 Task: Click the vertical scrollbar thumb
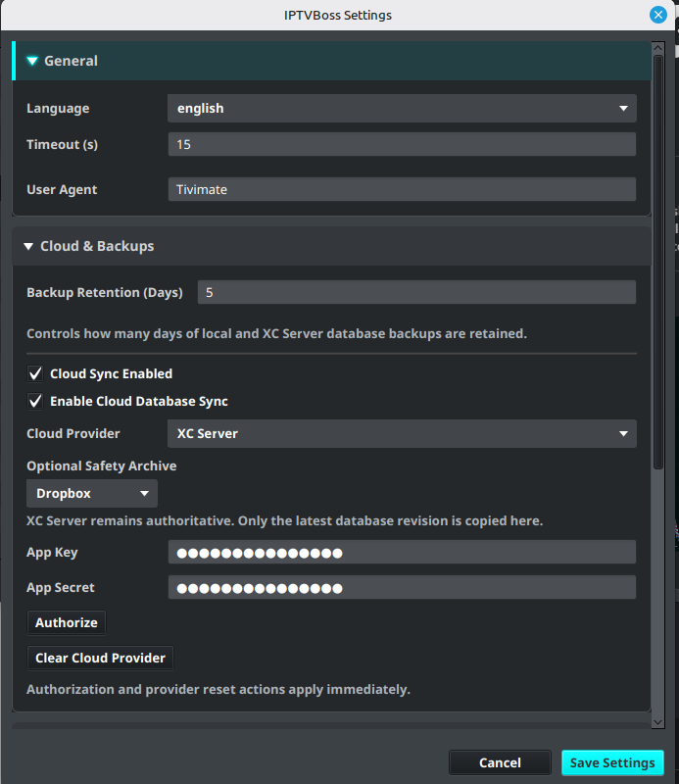[x=658, y=263]
